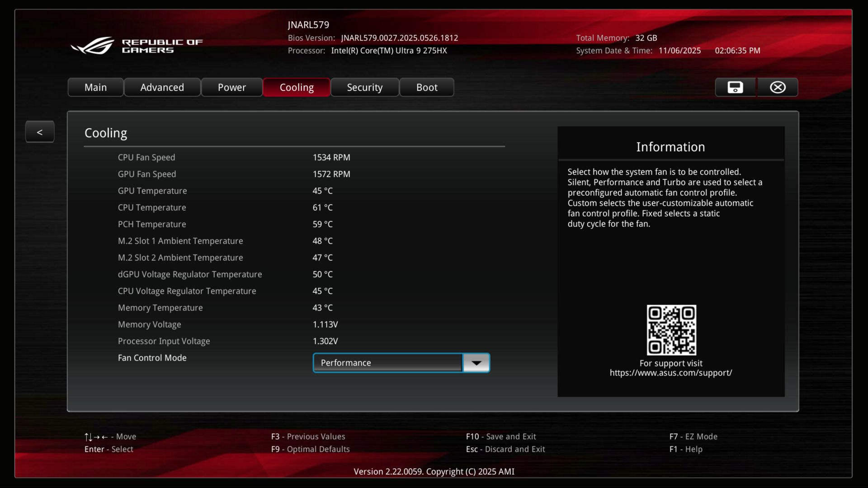This screenshot has height=488, width=868.
Task: Open the Power tab
Action: coord(231,87)
